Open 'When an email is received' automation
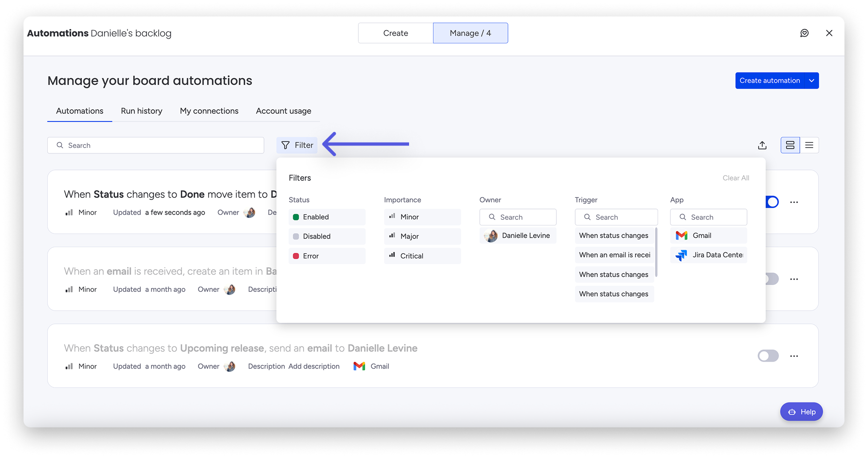Screen dimensions: 868x458 (170, 271)
